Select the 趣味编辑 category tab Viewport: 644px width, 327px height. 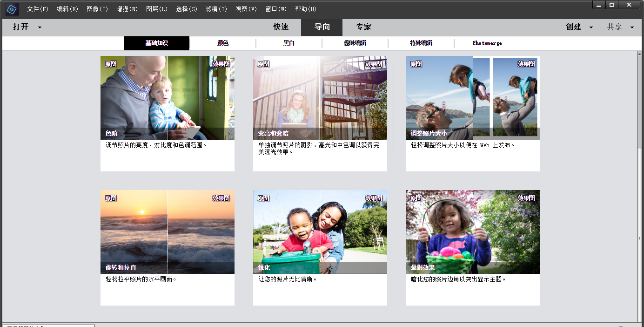coord(355,43)
